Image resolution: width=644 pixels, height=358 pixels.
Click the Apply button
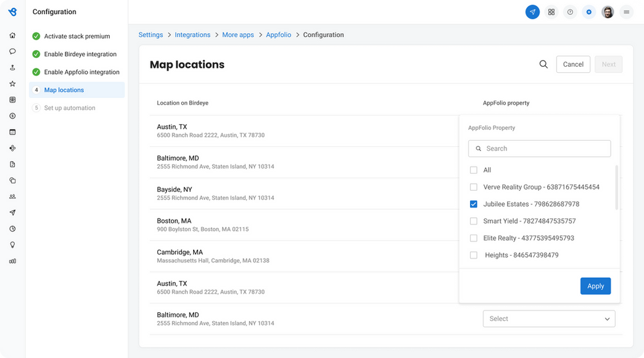[595, 286]
